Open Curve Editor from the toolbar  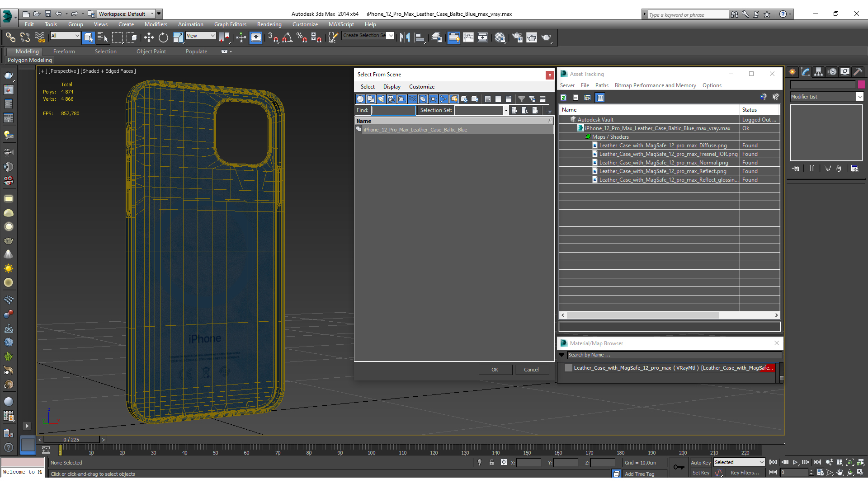(468, 38)
